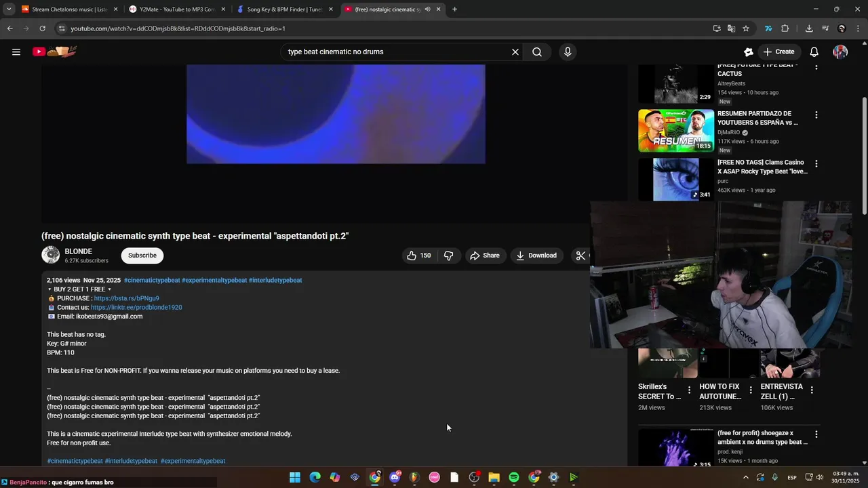Clip the video with the scissors icon
868x488 pixels.
[x=580, y=256]
